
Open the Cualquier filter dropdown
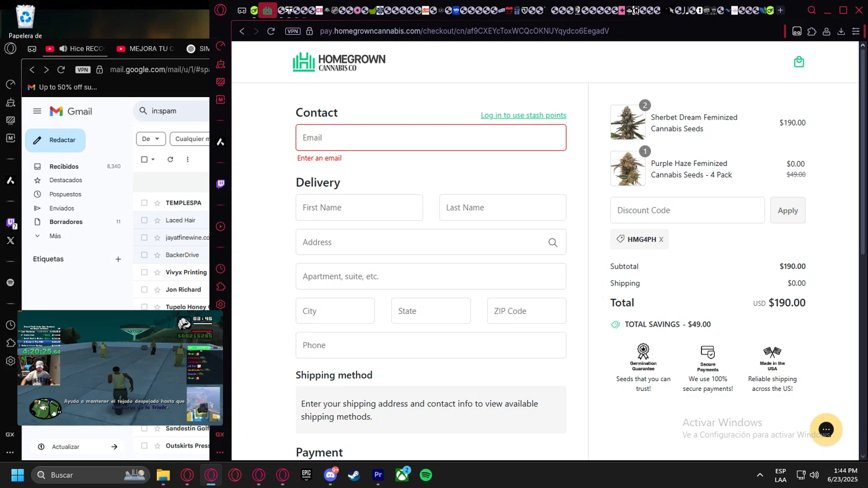tap(190, 139)
